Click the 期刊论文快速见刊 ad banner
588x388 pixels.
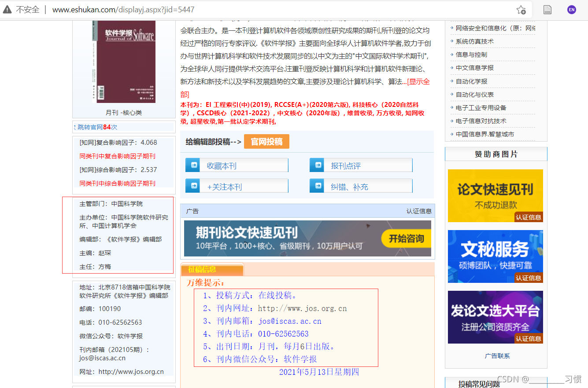click(x=307, y=238)
